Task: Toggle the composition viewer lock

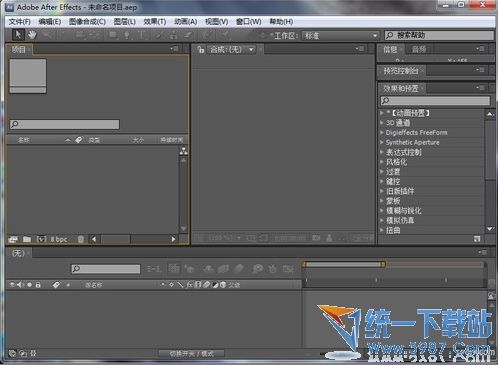Action: pos(201,50)
